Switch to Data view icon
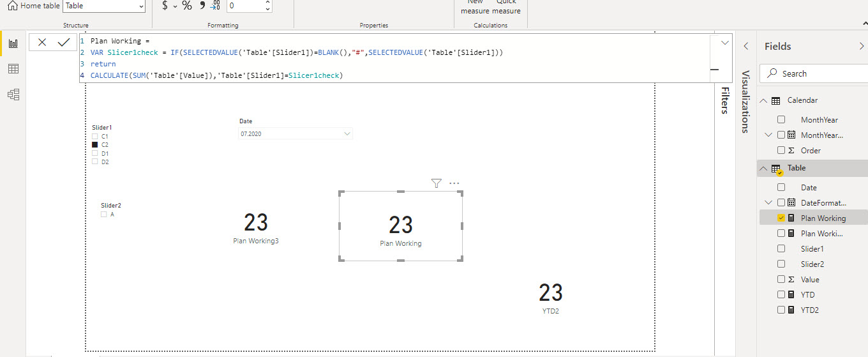This screenshot has width=868, height=357. pos(13,69)
